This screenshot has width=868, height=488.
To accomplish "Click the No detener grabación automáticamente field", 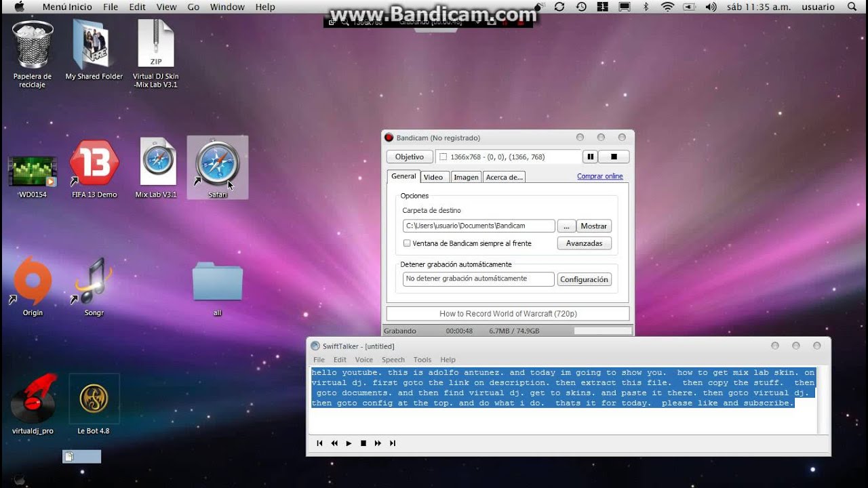I will pos(479,279).
